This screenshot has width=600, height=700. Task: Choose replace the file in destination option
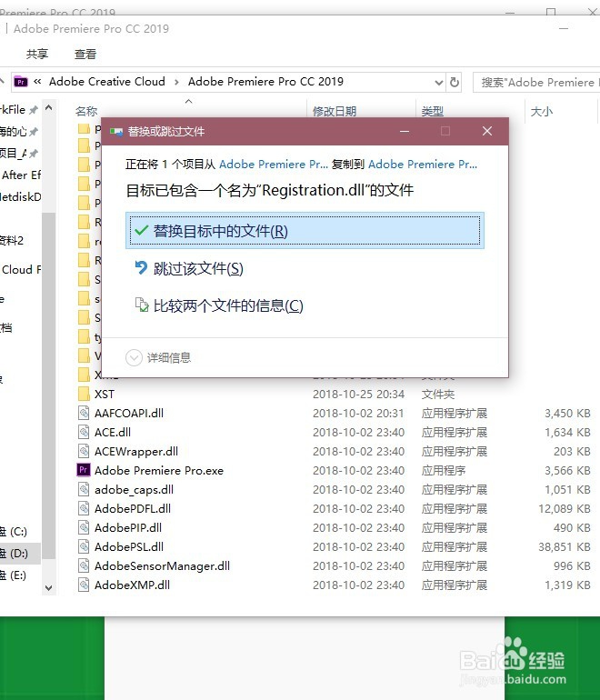tap(305, 230)
